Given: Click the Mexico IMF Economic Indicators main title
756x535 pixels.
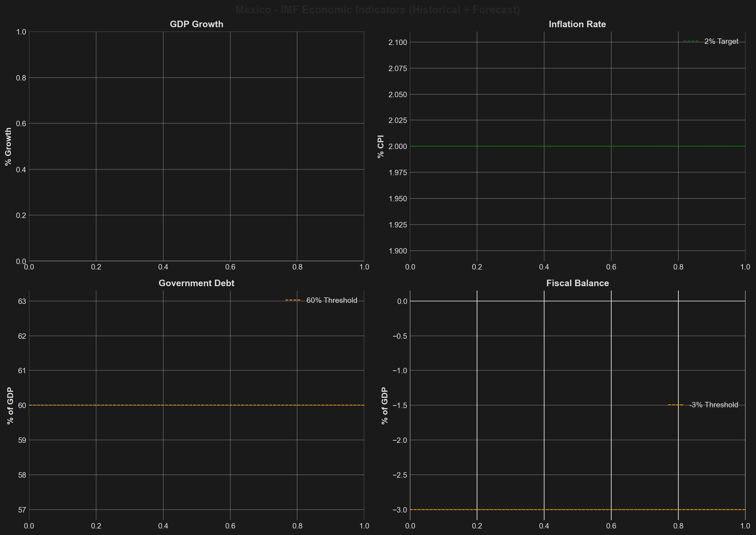Looking at the screenshot, I should (x=378, y=10).
